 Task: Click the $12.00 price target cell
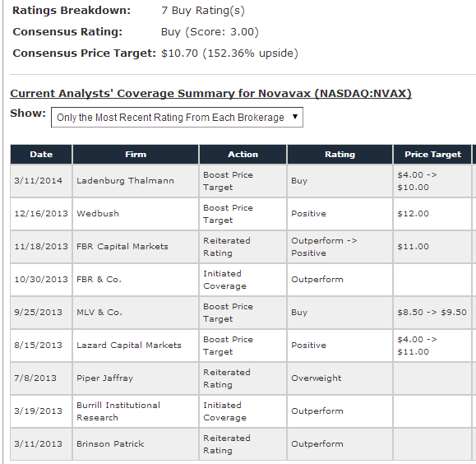tap(432, 214)
